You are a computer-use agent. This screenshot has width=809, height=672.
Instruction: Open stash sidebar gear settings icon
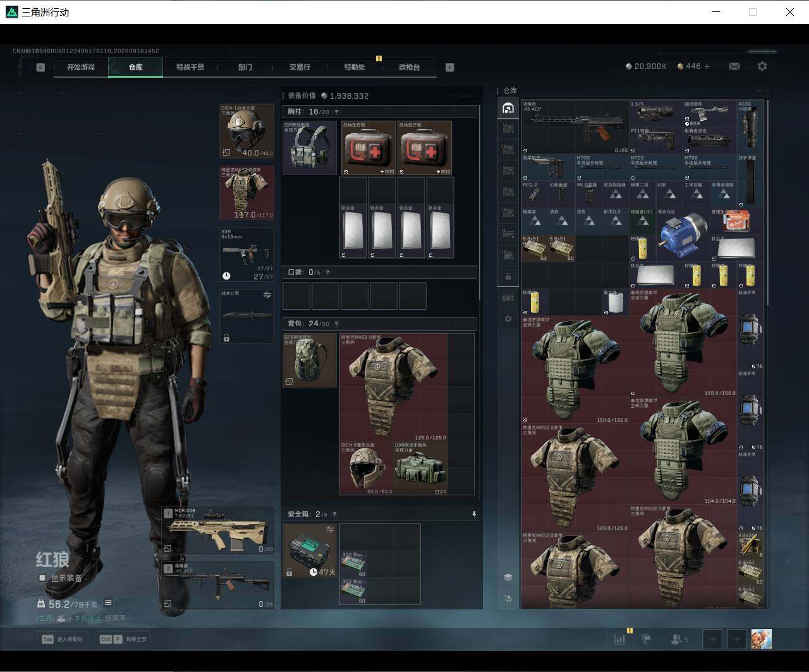click(x=508, y=319)
